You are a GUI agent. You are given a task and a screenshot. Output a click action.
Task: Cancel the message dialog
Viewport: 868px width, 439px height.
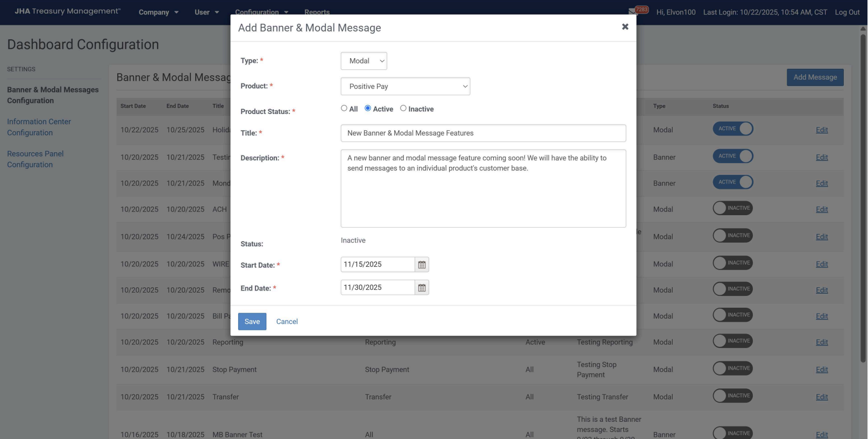coord(287,322)
